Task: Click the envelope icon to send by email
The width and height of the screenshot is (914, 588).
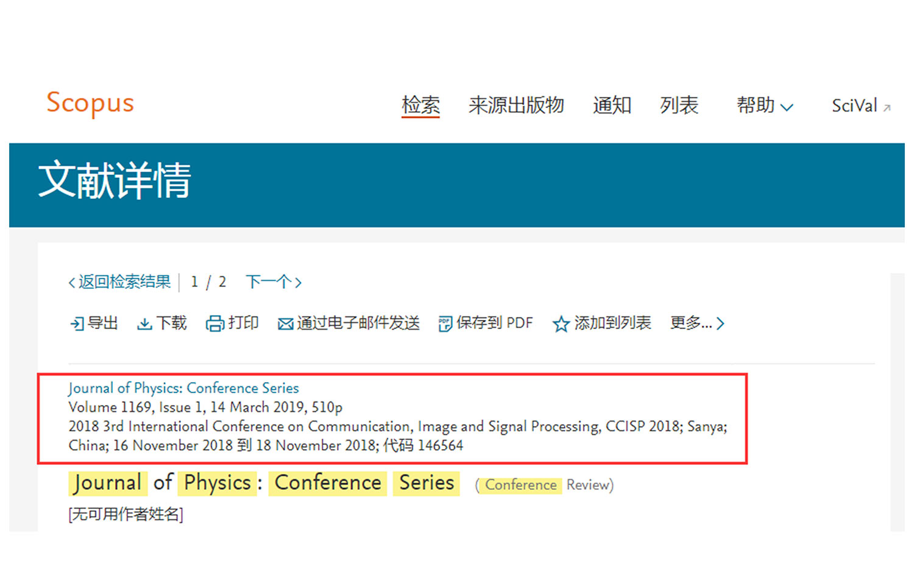Action: 285,324
